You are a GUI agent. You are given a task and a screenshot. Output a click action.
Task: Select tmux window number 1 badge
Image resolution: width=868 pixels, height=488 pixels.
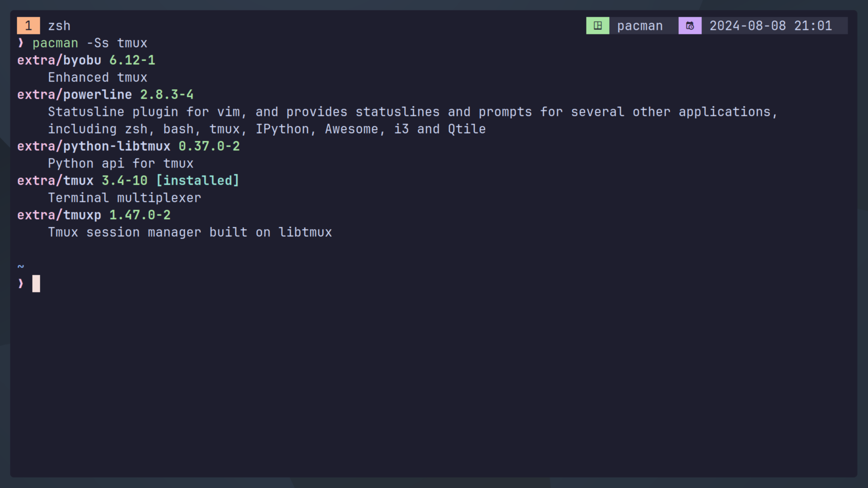[x=29, y=26]
